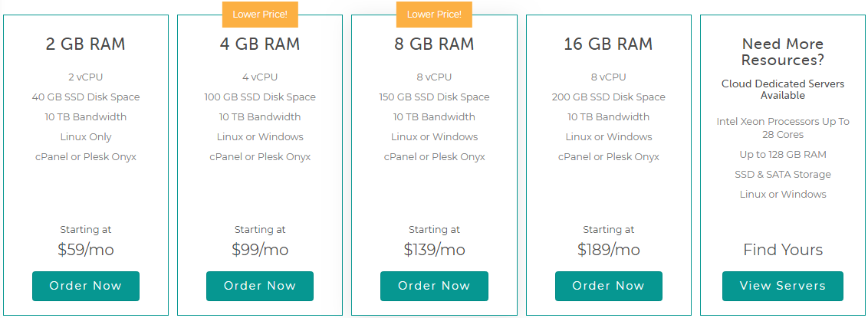Select the 2 GB RAM heading

(x=86, y=44)
